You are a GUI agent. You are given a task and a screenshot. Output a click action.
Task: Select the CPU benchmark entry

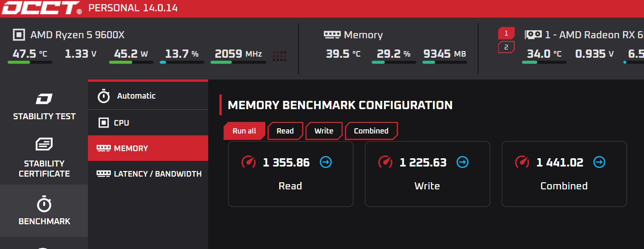tap(148, 123)
